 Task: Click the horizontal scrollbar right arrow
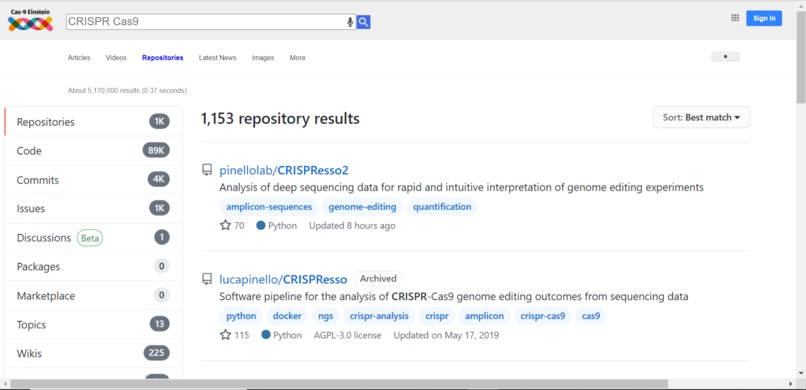[x=791, y=384]
